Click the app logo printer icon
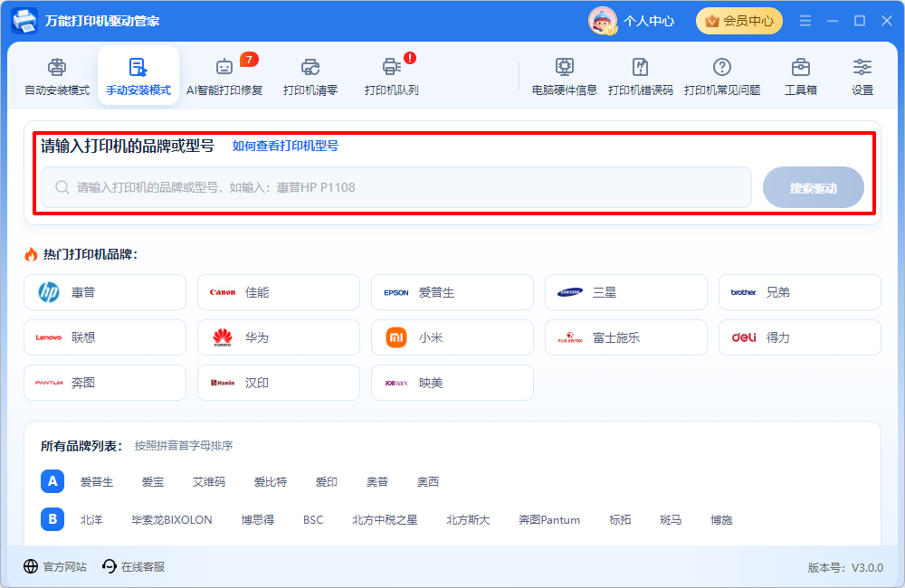Image resolution: width=905 pixels, height=588 pixels. (24, 21)
